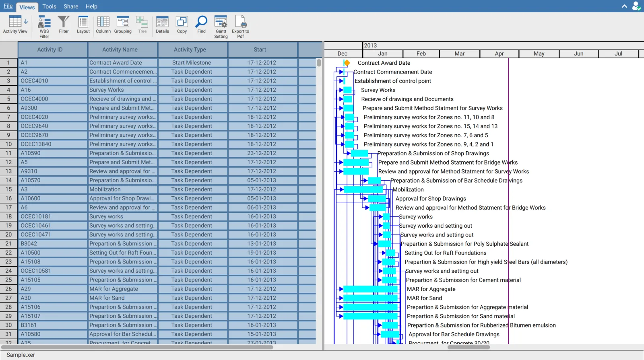This screenshot has height=360, width=644.
Task: Click the Activity Name column header
Action: tap(123, 49)
